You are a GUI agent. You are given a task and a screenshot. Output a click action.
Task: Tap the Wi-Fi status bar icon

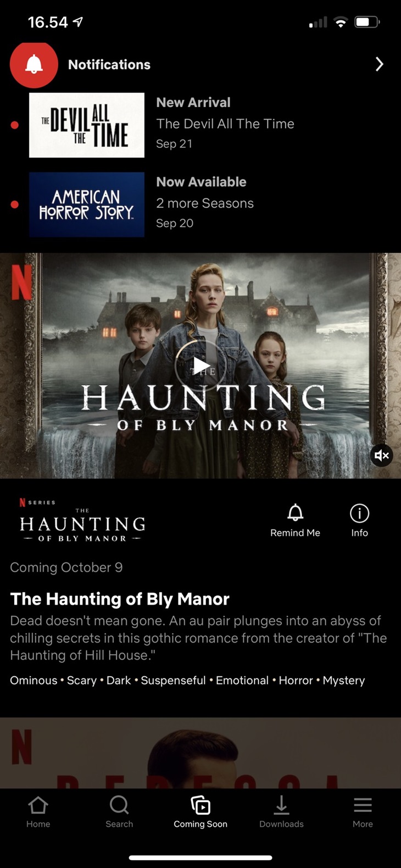pyautogui.click(x=341, y=23)
